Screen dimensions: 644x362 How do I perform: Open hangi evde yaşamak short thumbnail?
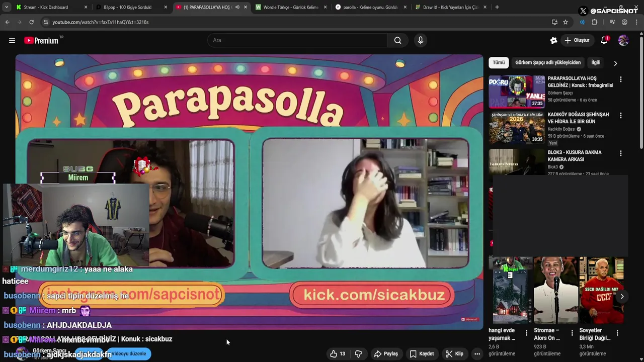[511, 290]
